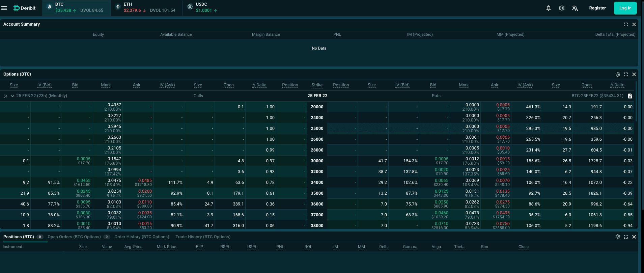Click the double-chevron beside 25 FEB 22
This screenshot has height=273, width=644.
(6, 96)
